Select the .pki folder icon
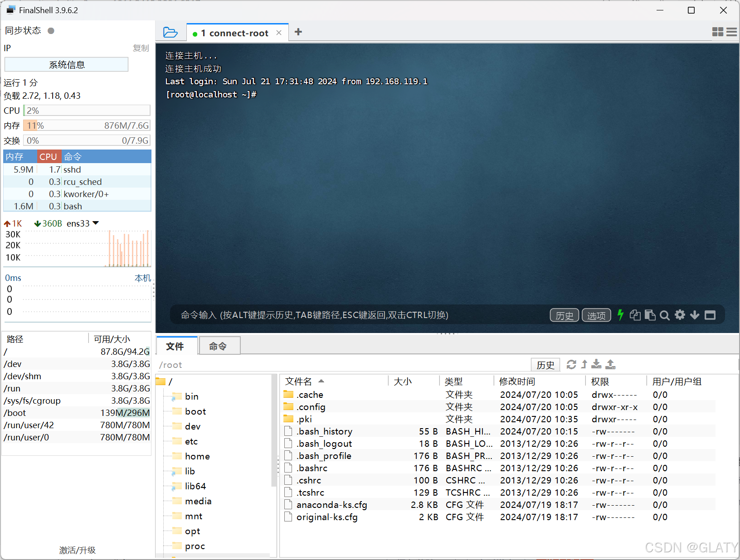The image size is (740, 560). pos(289,419)
